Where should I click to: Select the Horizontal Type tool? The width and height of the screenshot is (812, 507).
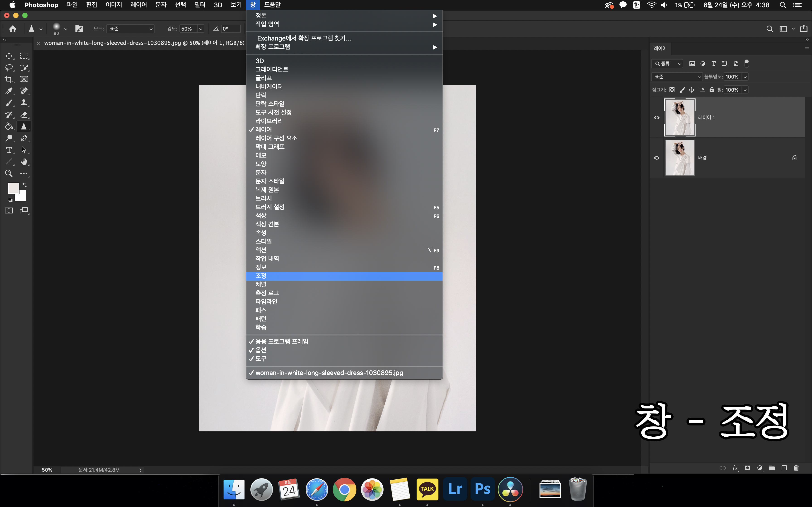tap(9, 150)
